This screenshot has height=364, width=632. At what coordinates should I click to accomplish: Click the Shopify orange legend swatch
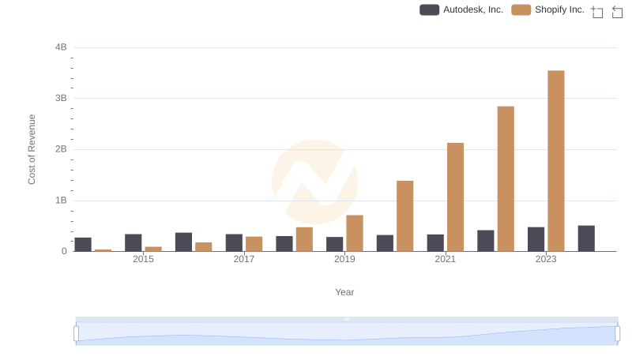pyautogui.click(x=521, y=9)
